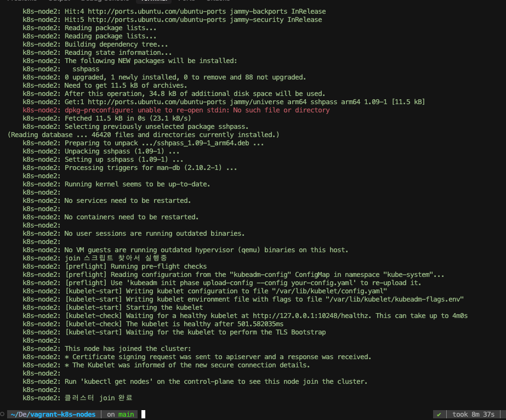
Task: Click the command decoration circle beside the prompt
Action: tap(3, 414)
